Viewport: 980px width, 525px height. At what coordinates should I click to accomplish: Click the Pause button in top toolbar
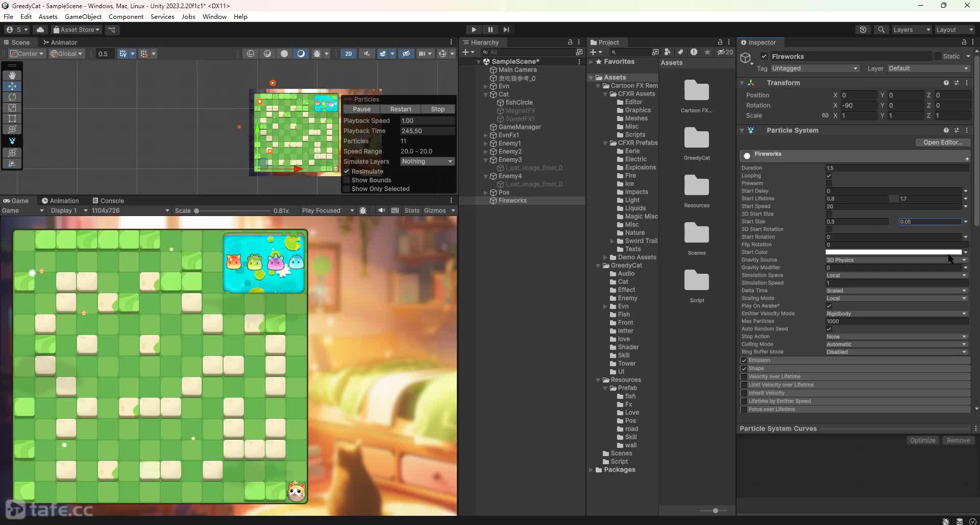pos(490,30)
